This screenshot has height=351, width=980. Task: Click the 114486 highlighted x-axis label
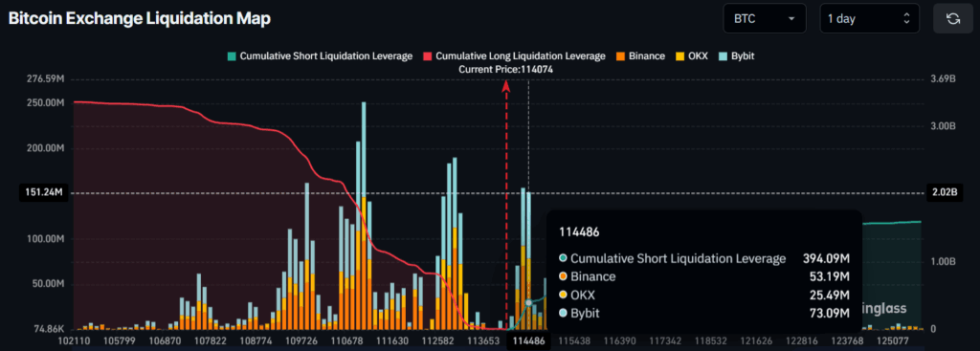coord(528,342)
